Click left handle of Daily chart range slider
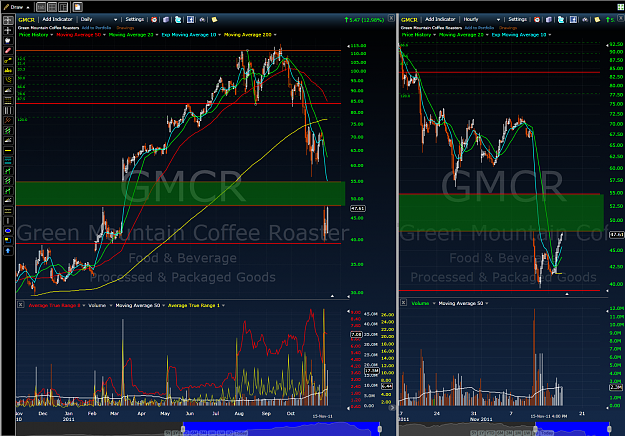Viewport: 625px width, 436px height. [183, 429]
